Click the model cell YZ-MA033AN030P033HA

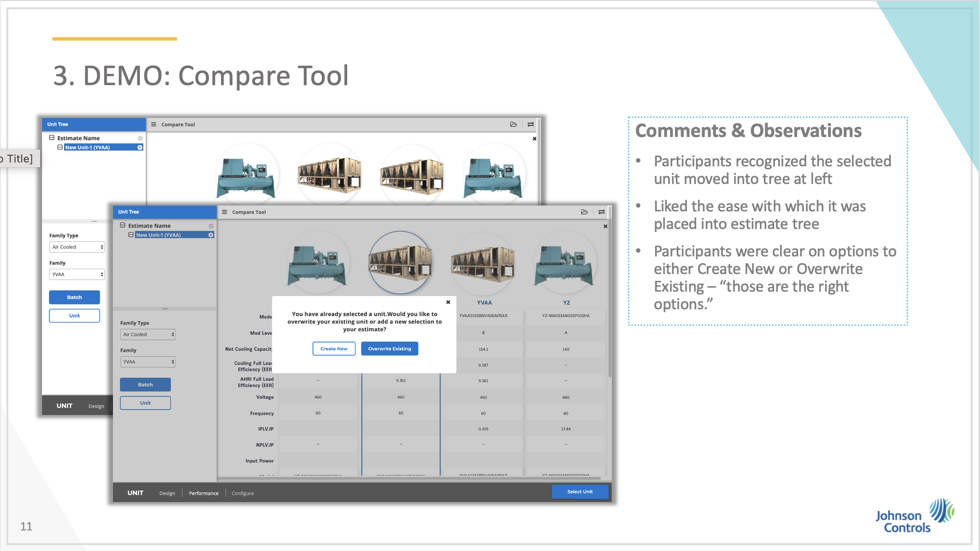coord(566,316)
